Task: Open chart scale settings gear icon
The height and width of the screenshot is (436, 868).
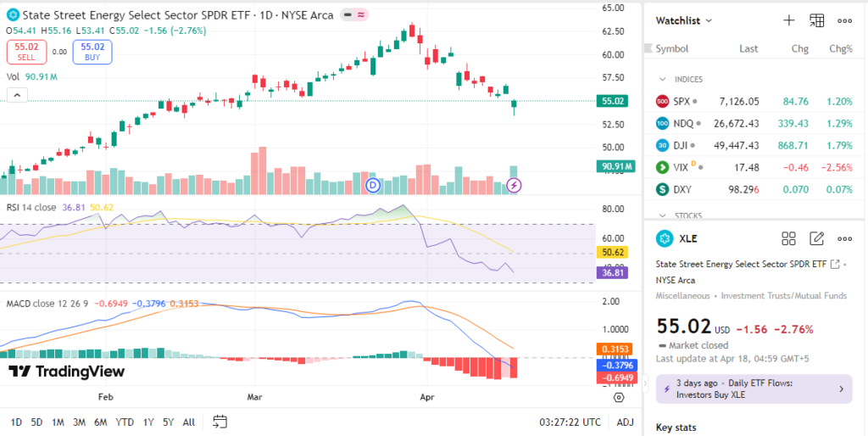Action: 620,397
